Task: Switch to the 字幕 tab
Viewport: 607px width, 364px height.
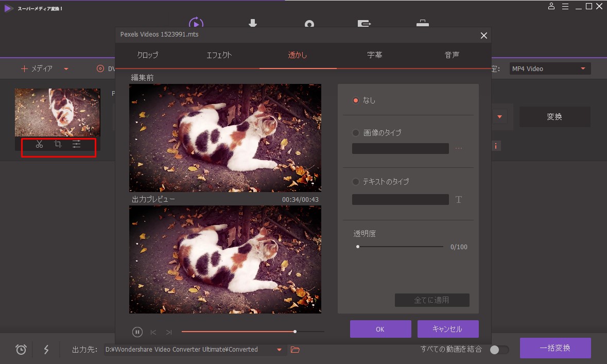Action: 375,55
